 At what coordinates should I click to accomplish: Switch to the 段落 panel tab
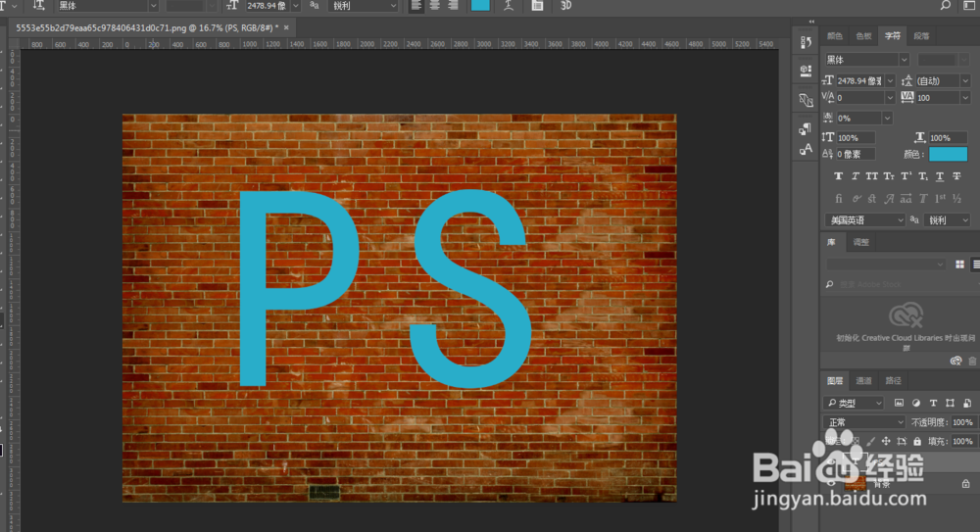click(921, 36)
